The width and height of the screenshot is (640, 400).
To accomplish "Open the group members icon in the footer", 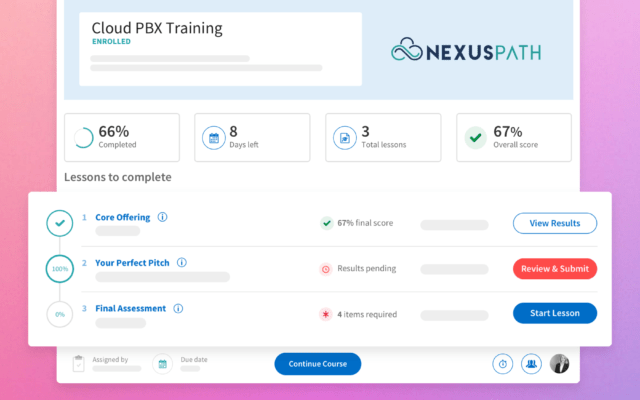I will coord(531,364).
